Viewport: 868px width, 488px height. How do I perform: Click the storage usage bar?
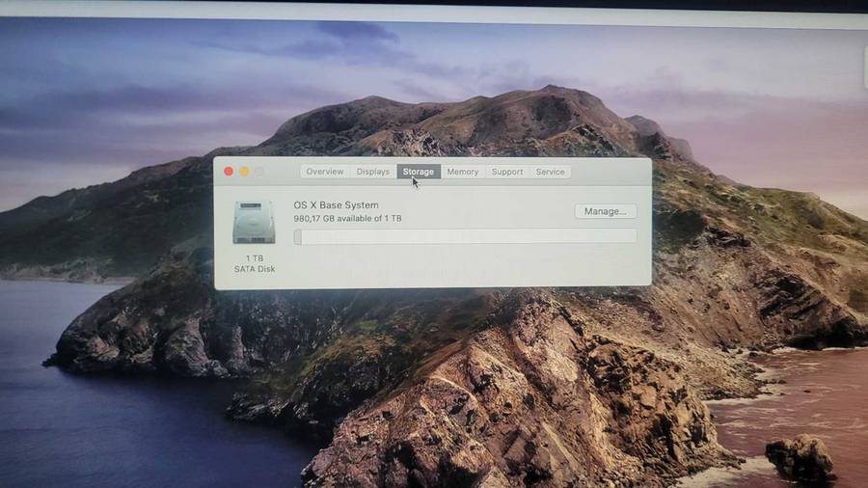466,236
